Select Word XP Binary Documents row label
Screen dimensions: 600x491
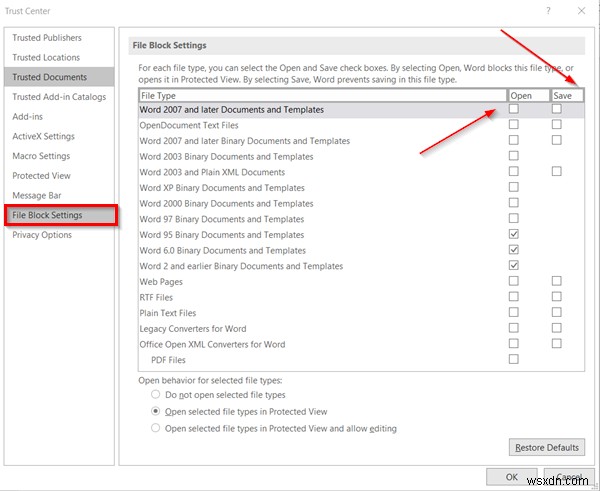(x=222, y=188)
